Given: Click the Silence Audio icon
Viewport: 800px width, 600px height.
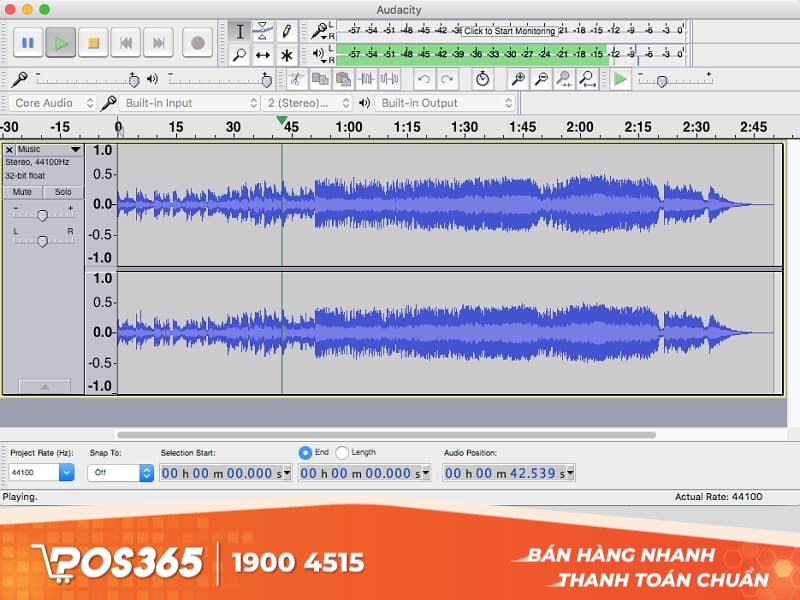Looking at the screenshot, I should (x=389, y=78).
